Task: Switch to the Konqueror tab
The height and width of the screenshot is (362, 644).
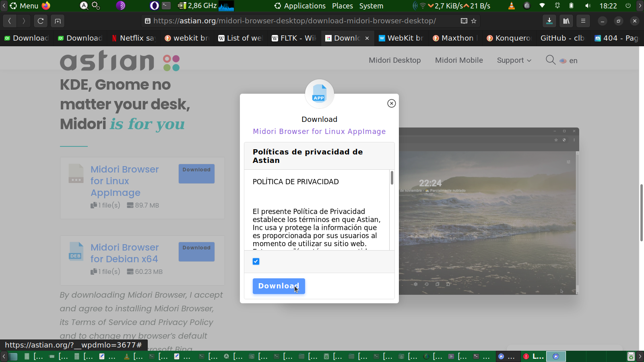Action: [508, 38]
